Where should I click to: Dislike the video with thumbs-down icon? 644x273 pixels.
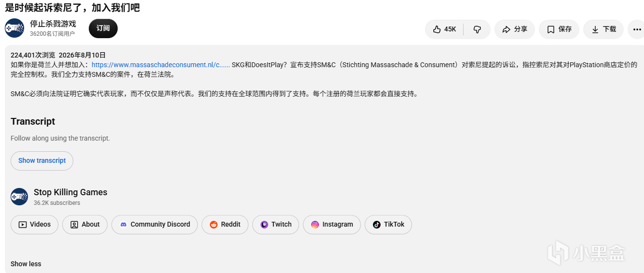pyautogui.click(x=477, y=29)
